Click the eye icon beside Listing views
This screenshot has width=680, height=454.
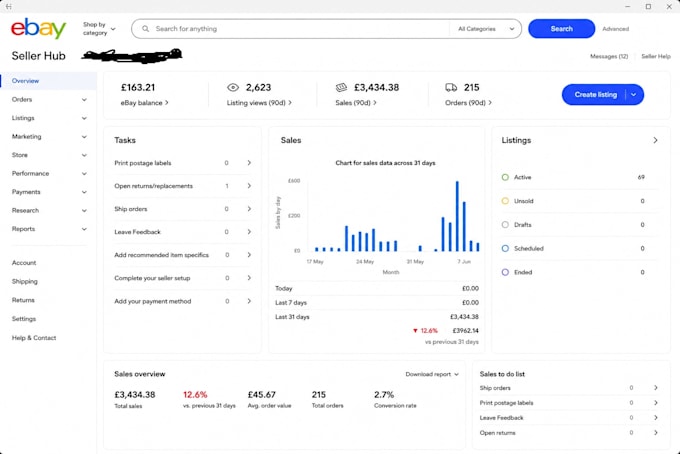point(233,88)
